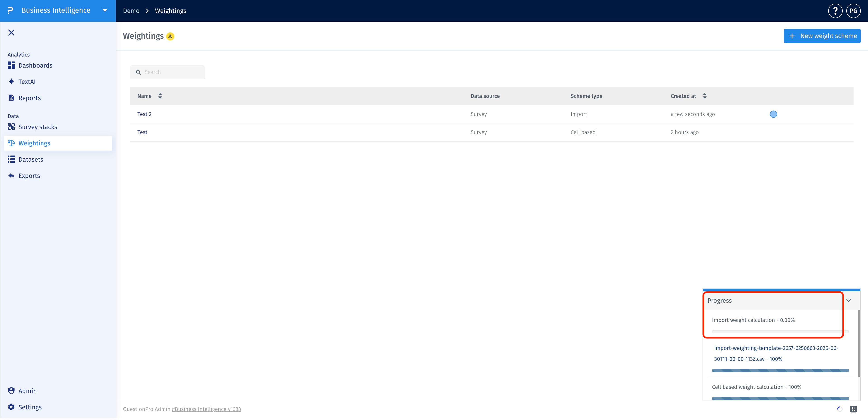Viewport: 868px width, 420px height.
Task: Open Settings from the sidebar
Action: pos(30,407)
